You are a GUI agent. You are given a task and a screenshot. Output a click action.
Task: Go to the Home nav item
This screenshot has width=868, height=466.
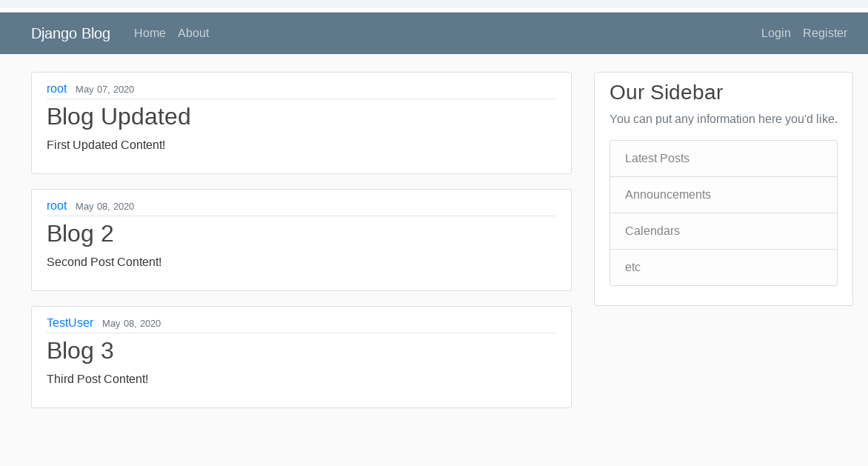(150, 33)
